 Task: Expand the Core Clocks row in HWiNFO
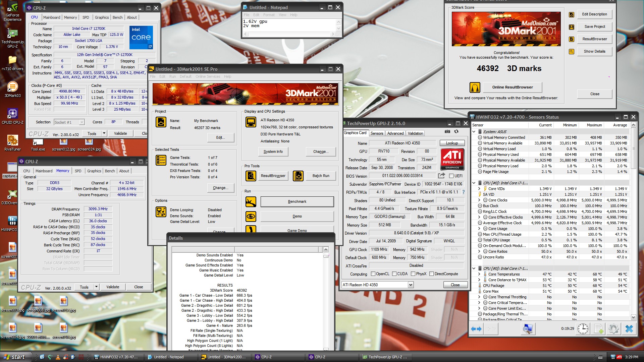click(479, 200)
